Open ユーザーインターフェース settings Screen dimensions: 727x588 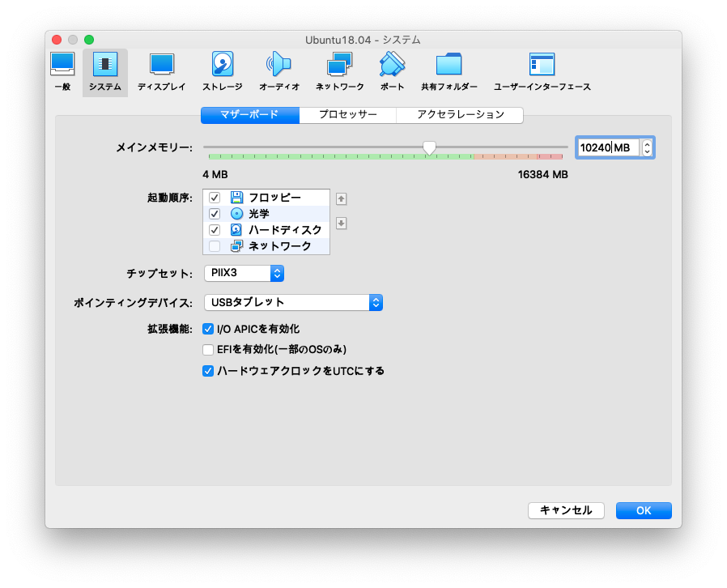point(542,73)
